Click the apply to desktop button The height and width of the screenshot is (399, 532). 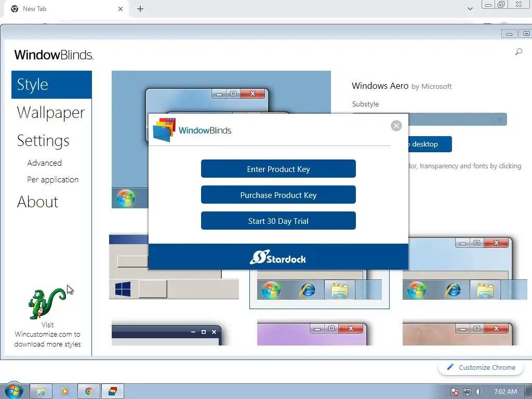click(x=430, y=144)
